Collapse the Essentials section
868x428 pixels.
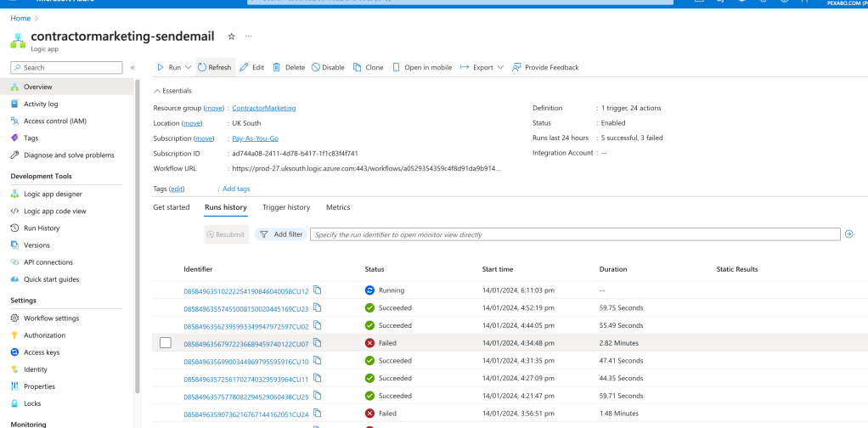(x=172, y=91)
